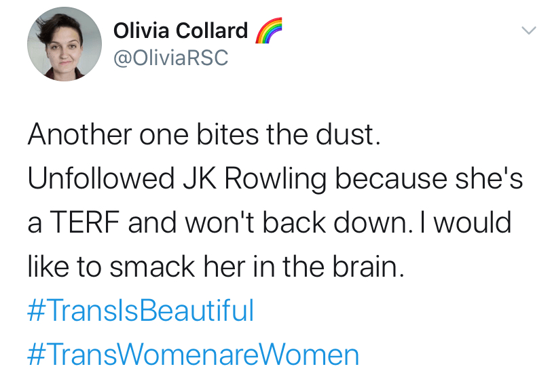Click the word "Another" in the tweet
Image resolution: width=550 pixels, height=392 pixels.
coord(78,134)
